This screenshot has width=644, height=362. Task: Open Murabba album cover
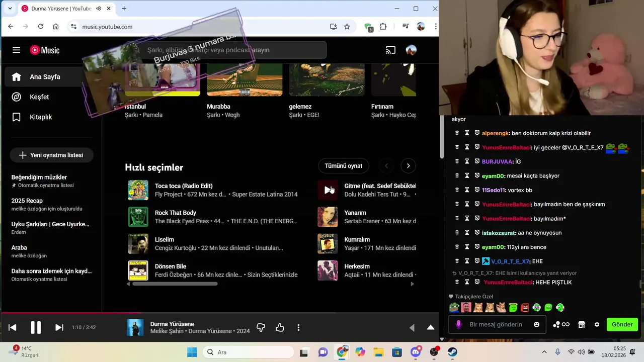[x=245, y=79]
